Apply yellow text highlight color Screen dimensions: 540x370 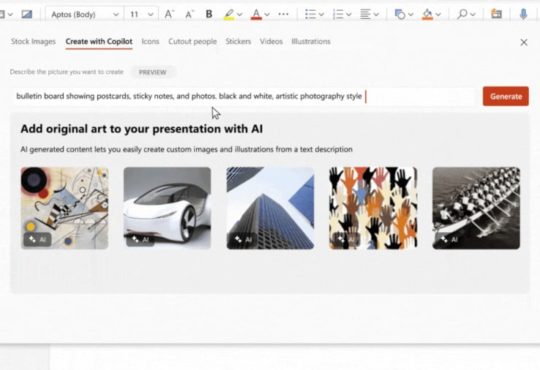[x=229, y=14]
